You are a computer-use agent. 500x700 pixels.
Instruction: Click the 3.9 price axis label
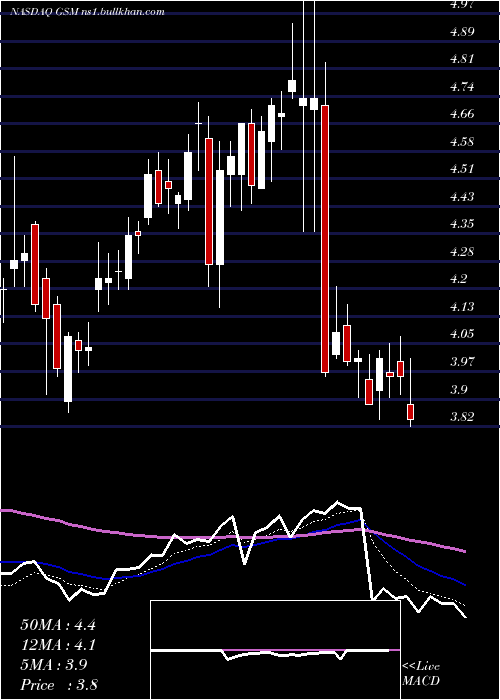(x=458, y=390)
